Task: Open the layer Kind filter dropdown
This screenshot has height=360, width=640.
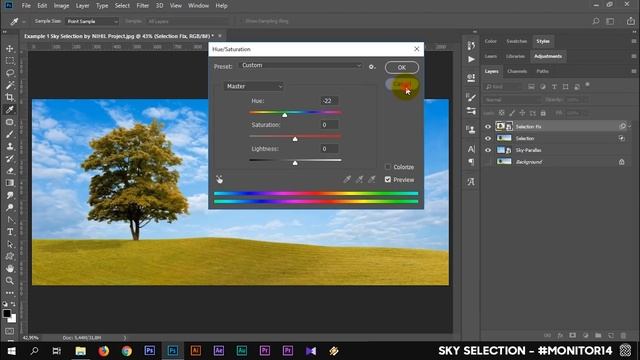Action: coord(504,87)
